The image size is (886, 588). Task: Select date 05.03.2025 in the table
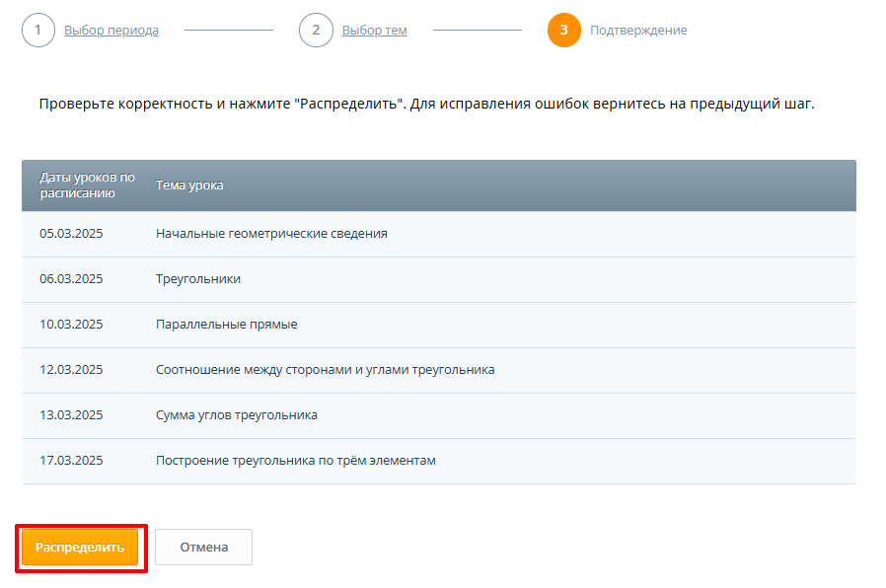click(71, 234)
